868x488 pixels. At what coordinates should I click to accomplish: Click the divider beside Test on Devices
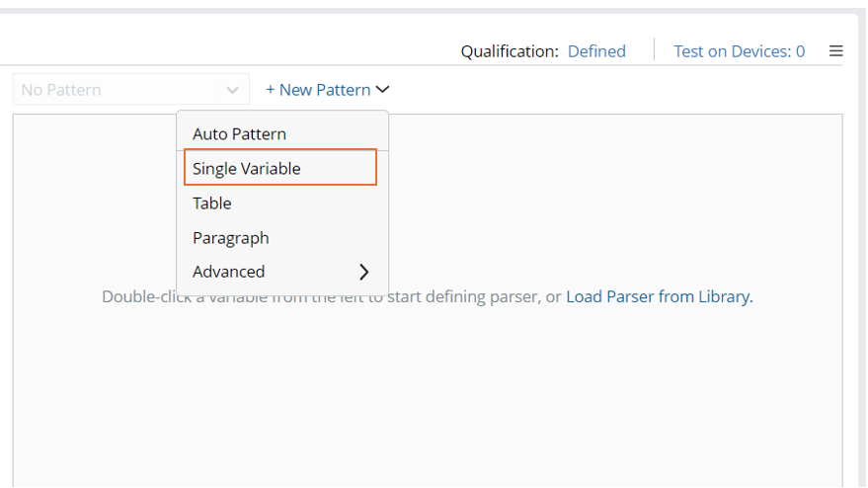click(654, 49)
